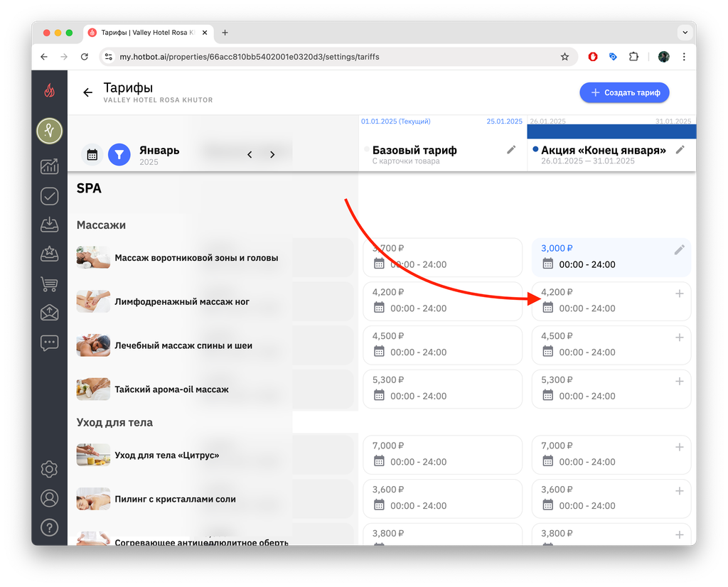Toggle the blue filter funnel button
The width and height of the screenshot is (728, 587).
[119, 154]
